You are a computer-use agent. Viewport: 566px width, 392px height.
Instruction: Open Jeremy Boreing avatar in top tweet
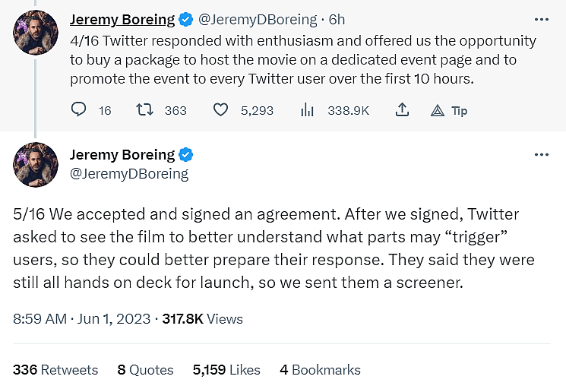36,33
